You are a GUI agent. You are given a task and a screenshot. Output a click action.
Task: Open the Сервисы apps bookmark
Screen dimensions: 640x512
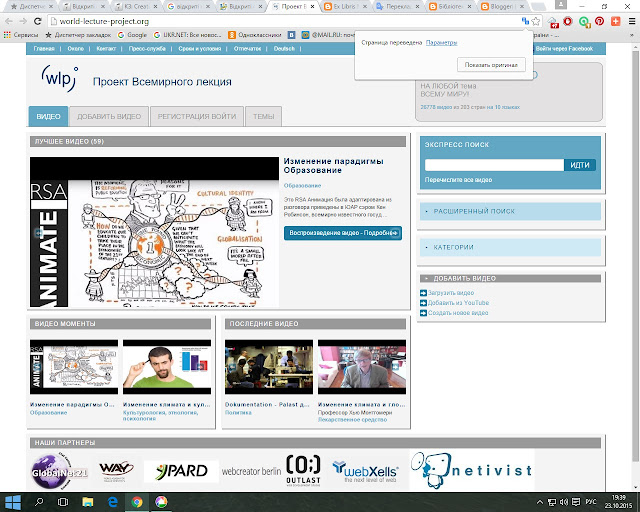tap(21, 35)
